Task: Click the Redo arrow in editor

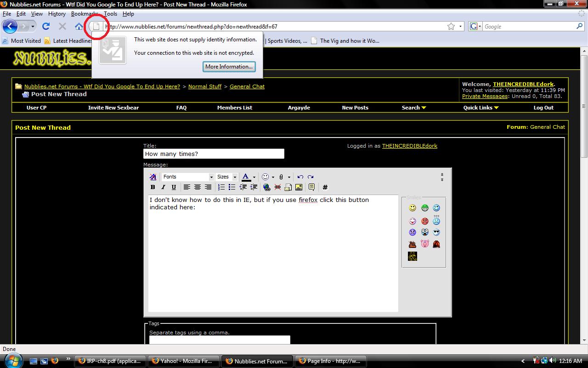Action: tap(311, 177)
